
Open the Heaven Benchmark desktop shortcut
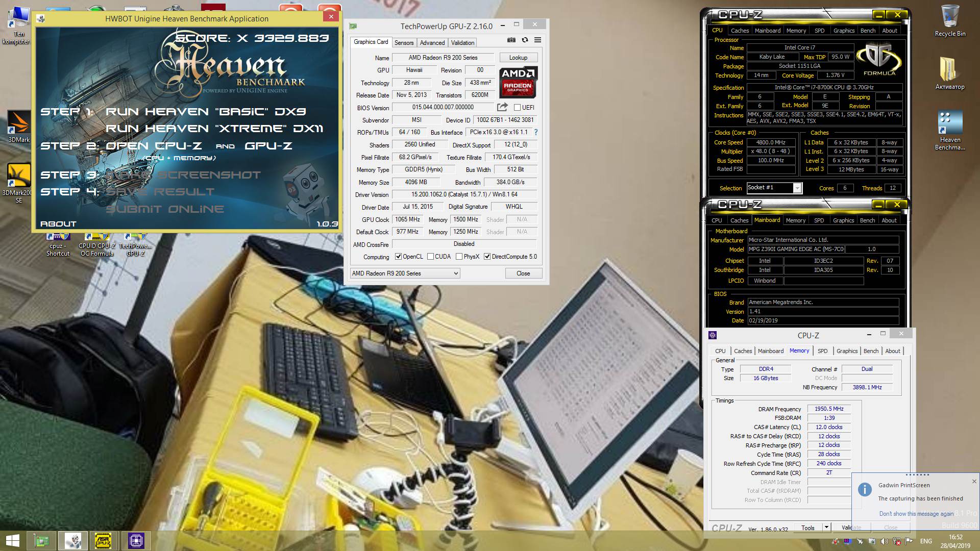coord(950,131)
